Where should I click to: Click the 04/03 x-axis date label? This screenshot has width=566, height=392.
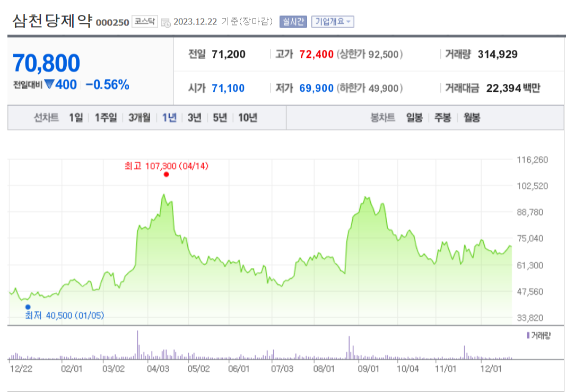click(x=158, y=369)
